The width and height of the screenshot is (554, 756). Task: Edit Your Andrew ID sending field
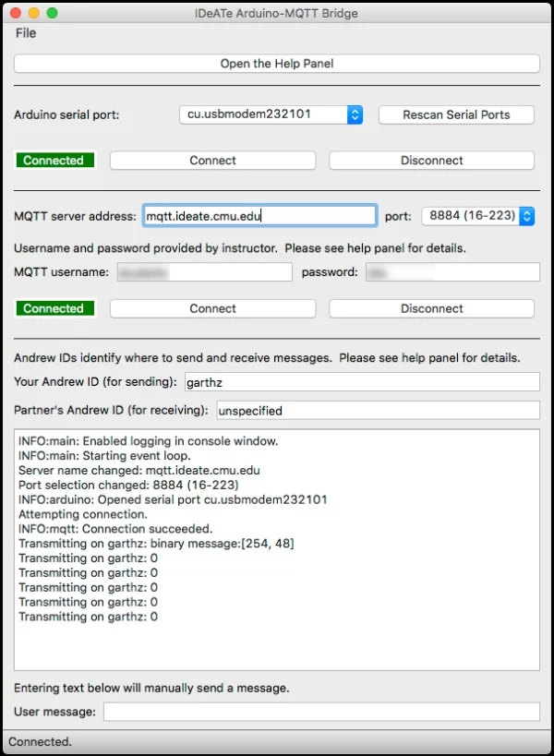360,382
